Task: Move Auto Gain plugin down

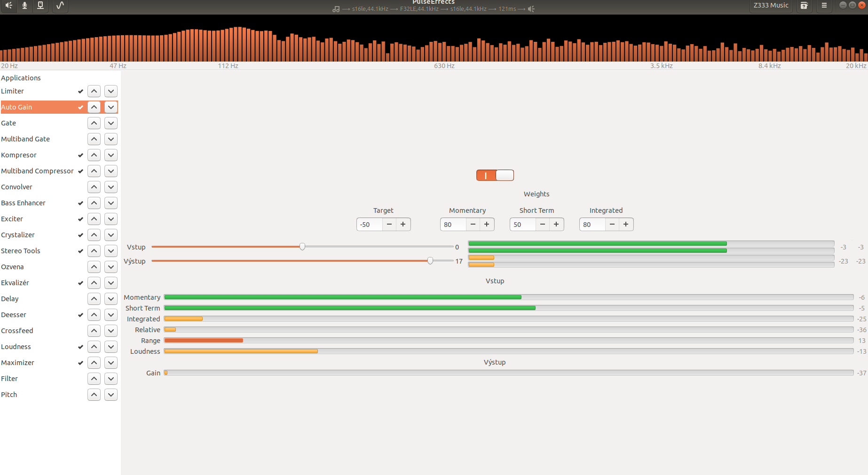Action: pyautogui.click(x=111, y=107)
